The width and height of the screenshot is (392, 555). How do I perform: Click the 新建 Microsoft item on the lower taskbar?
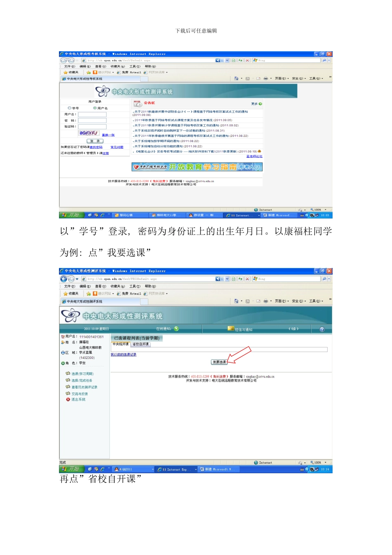[x=219, y=469]
